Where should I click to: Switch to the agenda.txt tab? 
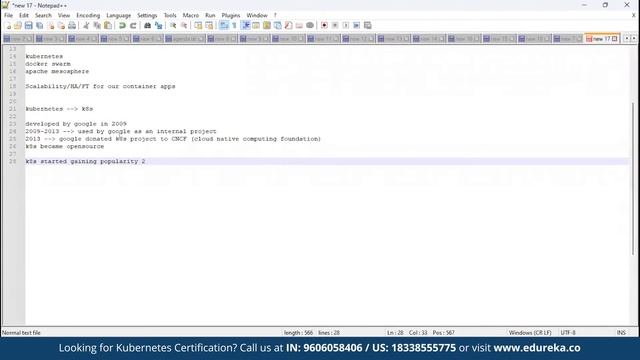(x=185, y=39)
